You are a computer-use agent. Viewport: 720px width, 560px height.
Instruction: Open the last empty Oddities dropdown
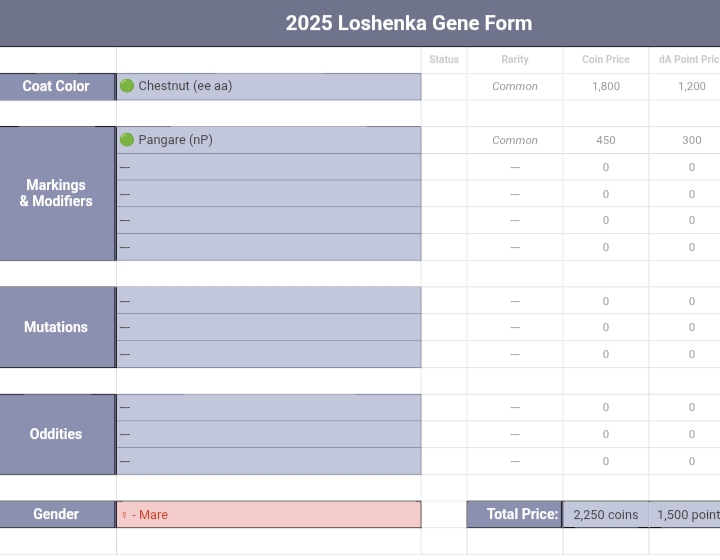268,461
